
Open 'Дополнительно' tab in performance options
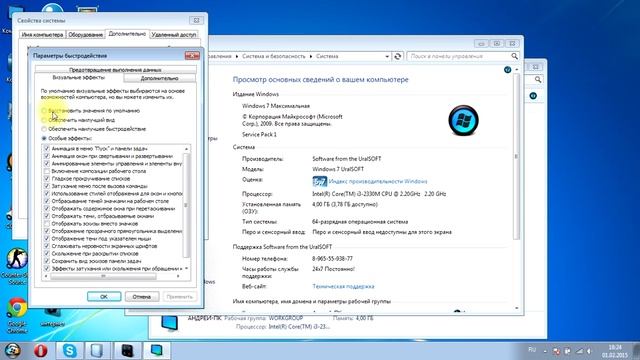(159, 78)
